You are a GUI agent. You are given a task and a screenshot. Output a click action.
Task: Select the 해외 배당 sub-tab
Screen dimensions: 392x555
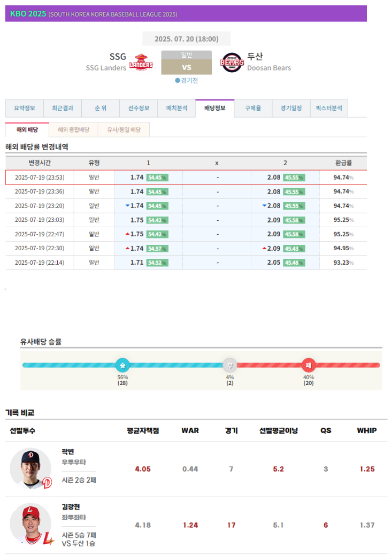point(27,130)
